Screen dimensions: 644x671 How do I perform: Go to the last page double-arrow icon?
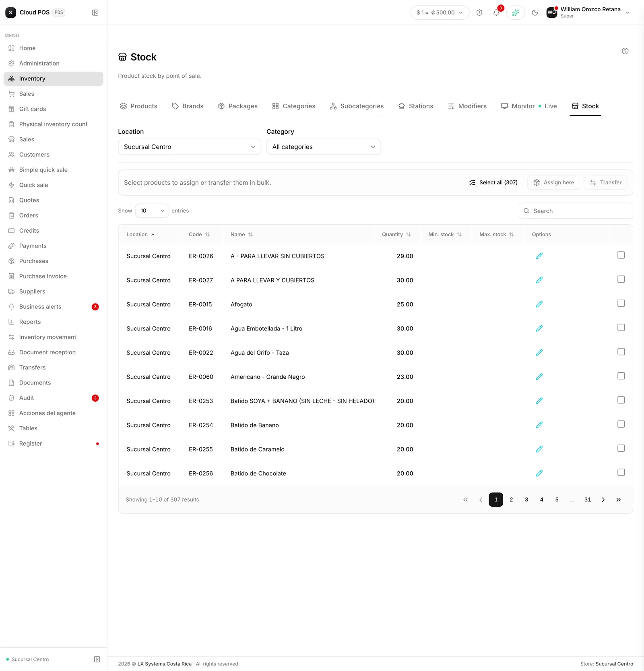click(618, 500)
